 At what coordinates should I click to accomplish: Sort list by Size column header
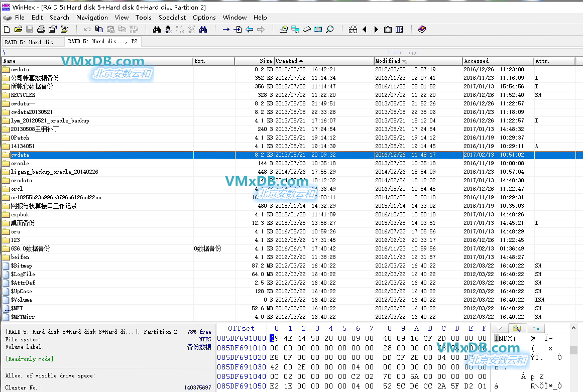pyautogui.click(x=255, y=61)
